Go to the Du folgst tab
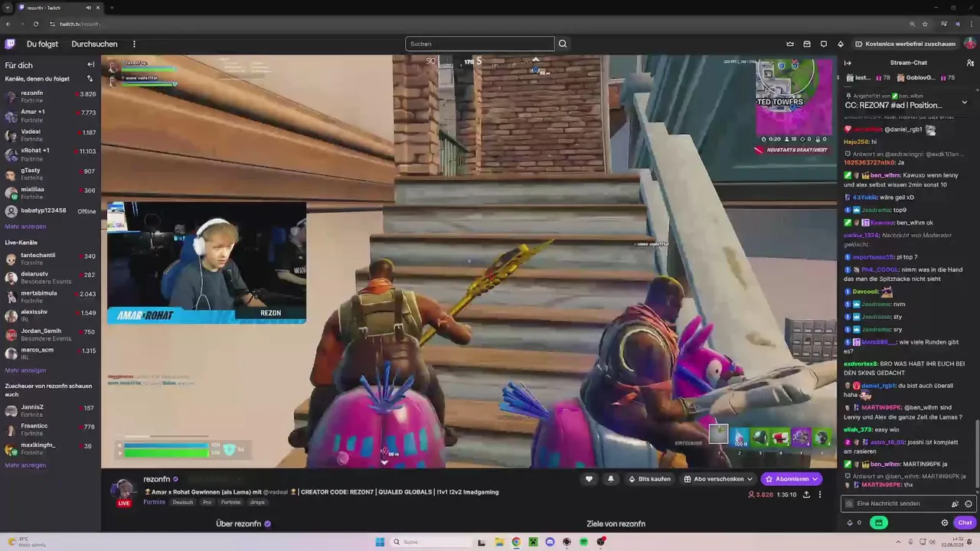The image size is (980, 551). coord(42,44)
